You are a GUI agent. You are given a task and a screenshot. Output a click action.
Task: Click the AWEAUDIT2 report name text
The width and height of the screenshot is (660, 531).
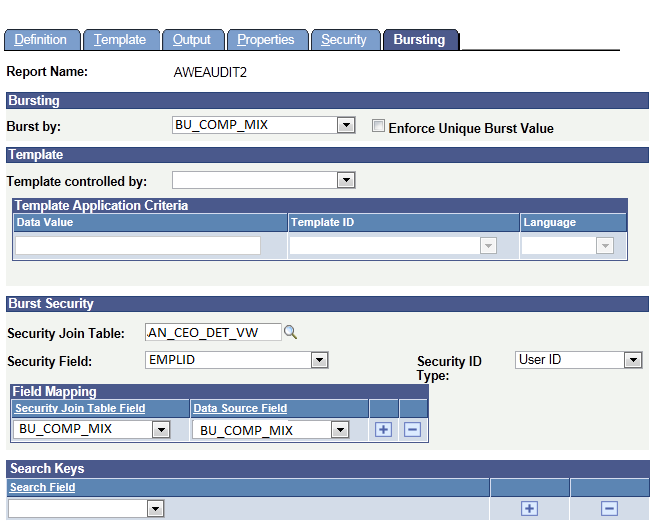(210, 72)
